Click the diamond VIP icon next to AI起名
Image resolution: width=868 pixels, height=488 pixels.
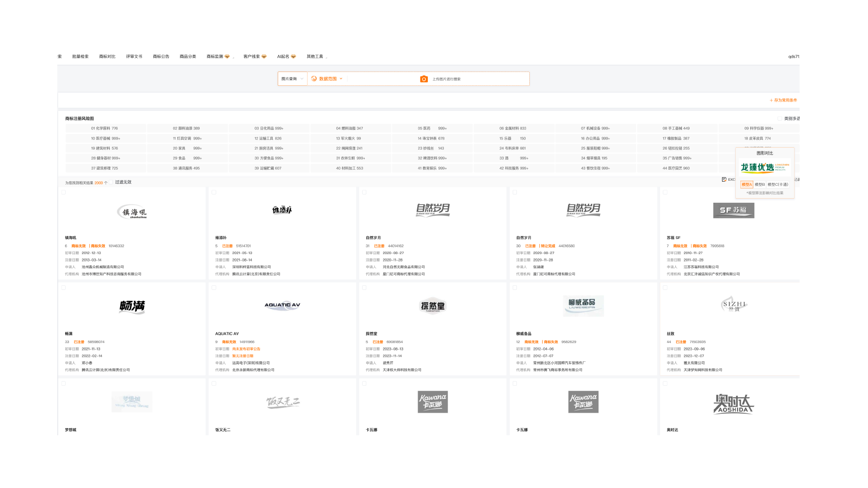click(293, 56)
